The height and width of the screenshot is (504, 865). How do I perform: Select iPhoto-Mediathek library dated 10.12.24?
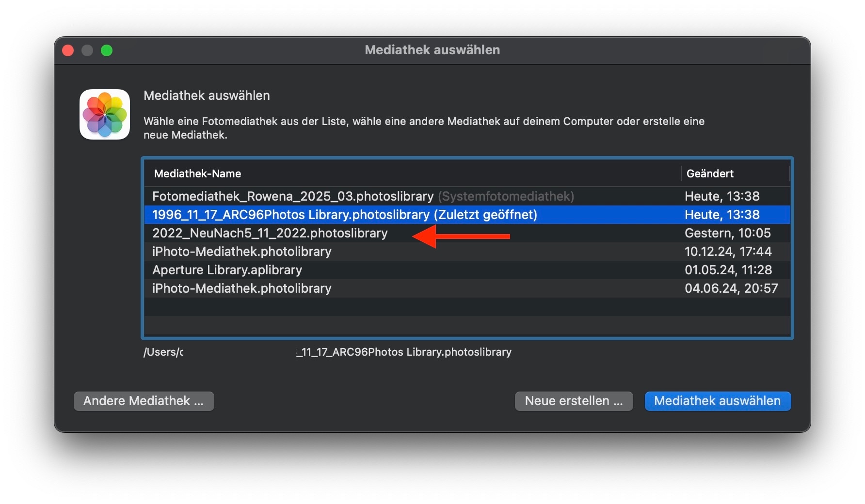(x=242, y=252)
